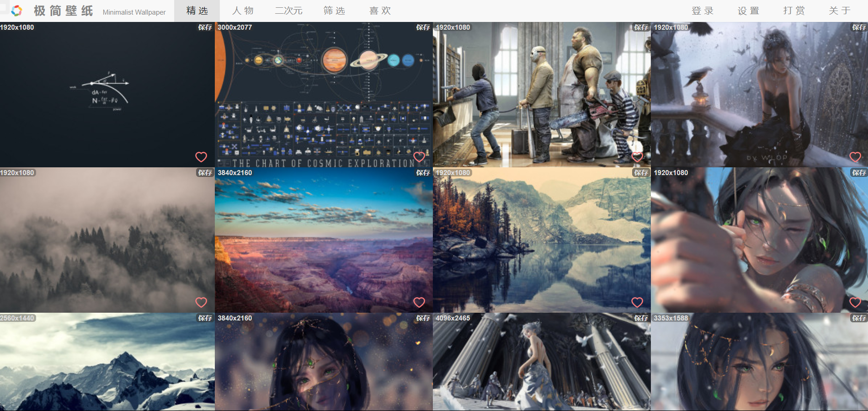Screen dimensions: 868x411
Task: Click the physics formula wallpaper's 1920x1080 label
Action: 17,27
